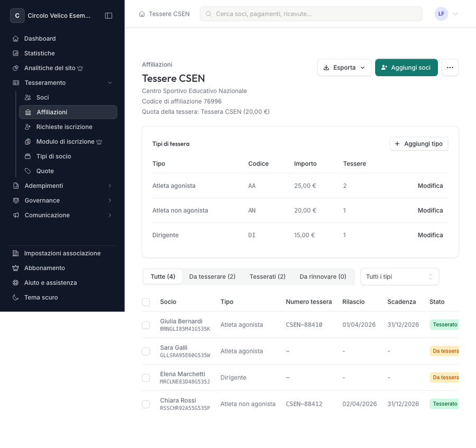Toggle the select-all checkbox in table header
The width and height of the screenshot is (476, 448).
pos(146,302)
